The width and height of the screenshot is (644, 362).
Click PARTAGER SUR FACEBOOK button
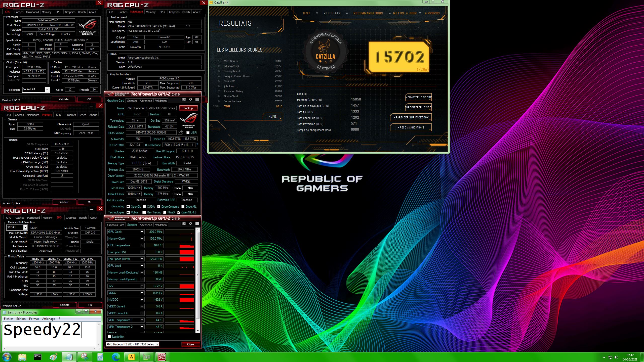tap(411, 117)
